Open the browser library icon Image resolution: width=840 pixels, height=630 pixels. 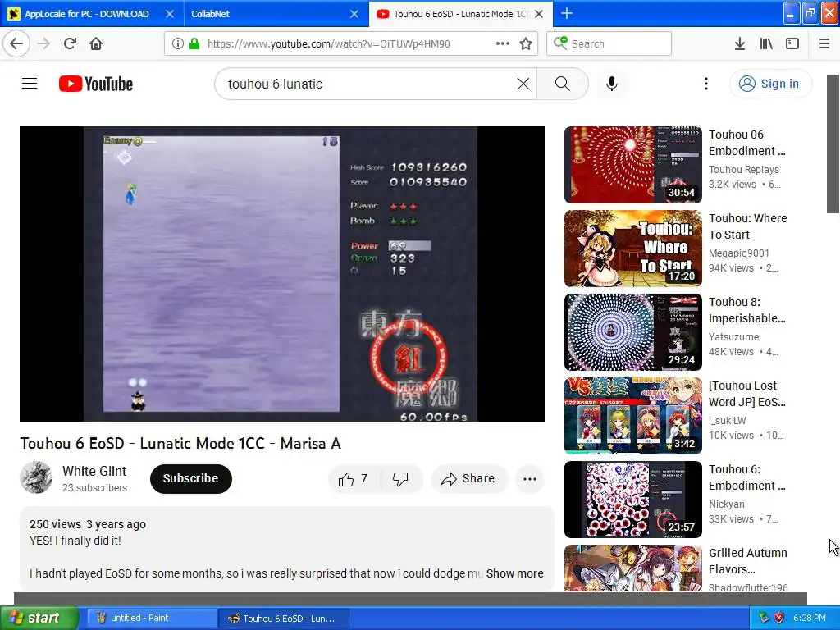pos(766,43)
